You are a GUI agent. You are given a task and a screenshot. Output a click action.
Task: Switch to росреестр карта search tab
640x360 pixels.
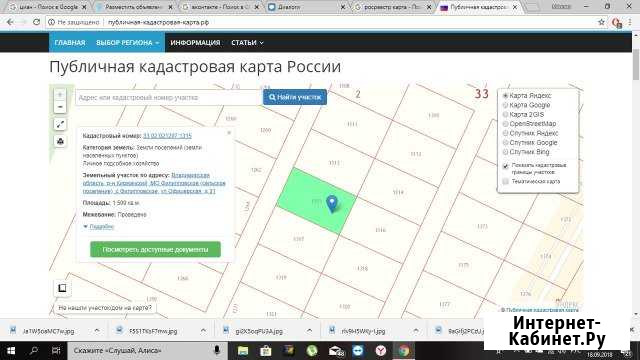(392, 7)
